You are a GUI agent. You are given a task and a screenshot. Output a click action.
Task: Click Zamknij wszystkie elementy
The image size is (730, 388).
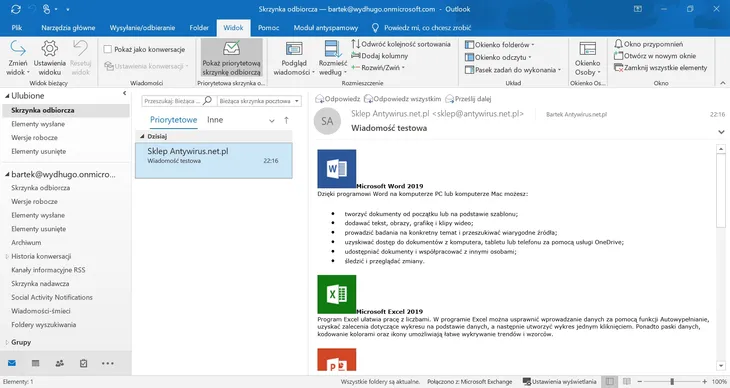(x=660, y=68)
